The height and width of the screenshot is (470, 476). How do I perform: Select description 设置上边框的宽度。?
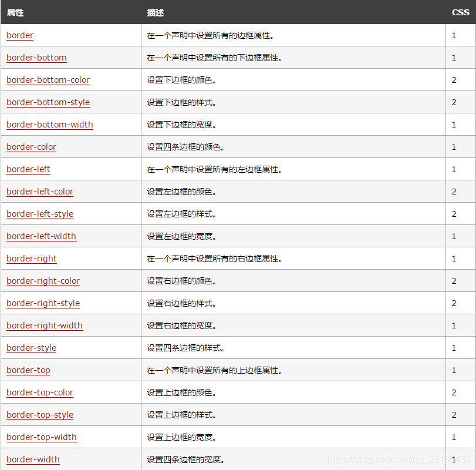(x=181, y=438)
